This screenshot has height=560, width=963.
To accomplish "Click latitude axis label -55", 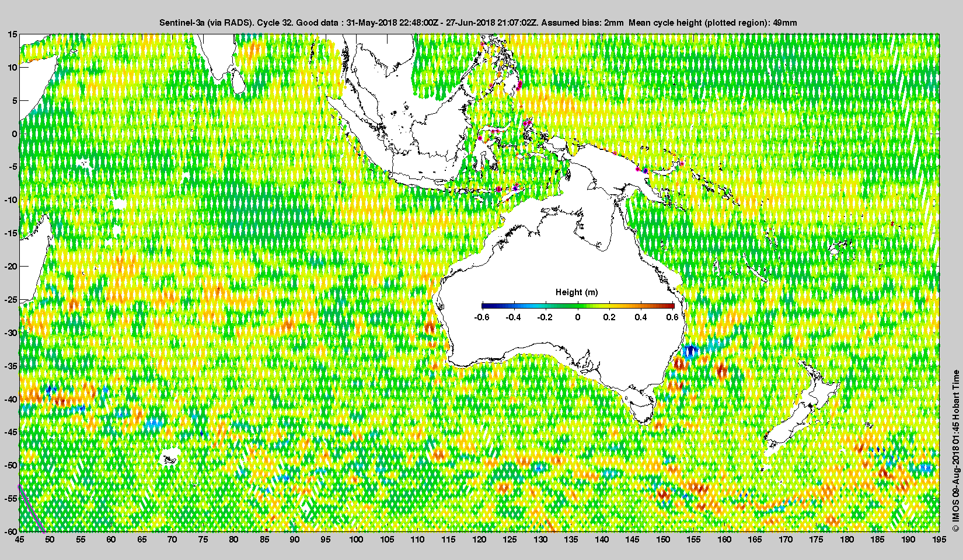I will click(11, 499).
